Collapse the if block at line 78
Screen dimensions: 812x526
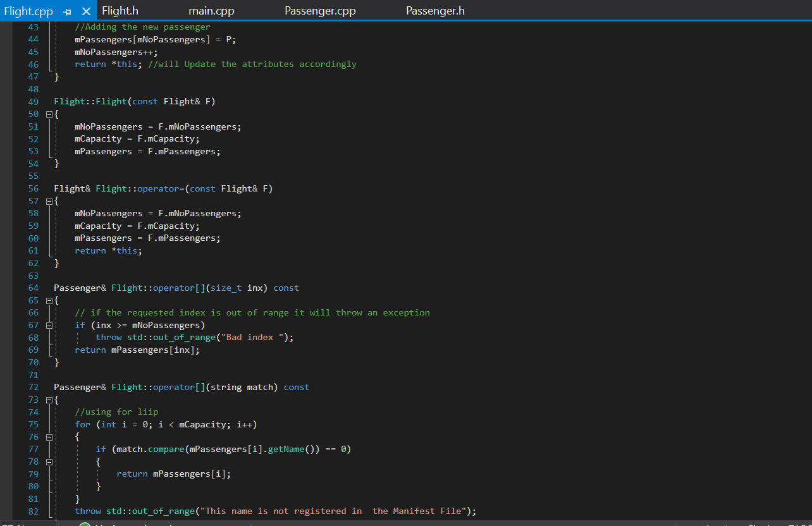click(49, 462)
